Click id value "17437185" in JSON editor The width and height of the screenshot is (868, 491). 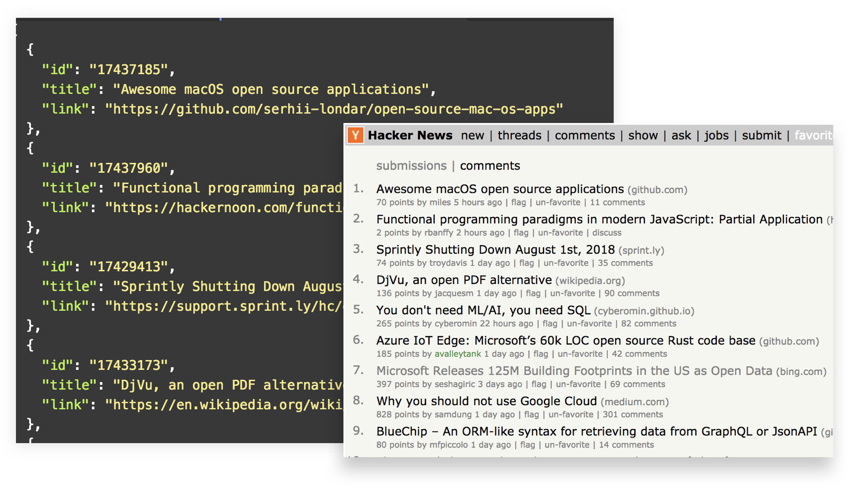click(129, 69)
